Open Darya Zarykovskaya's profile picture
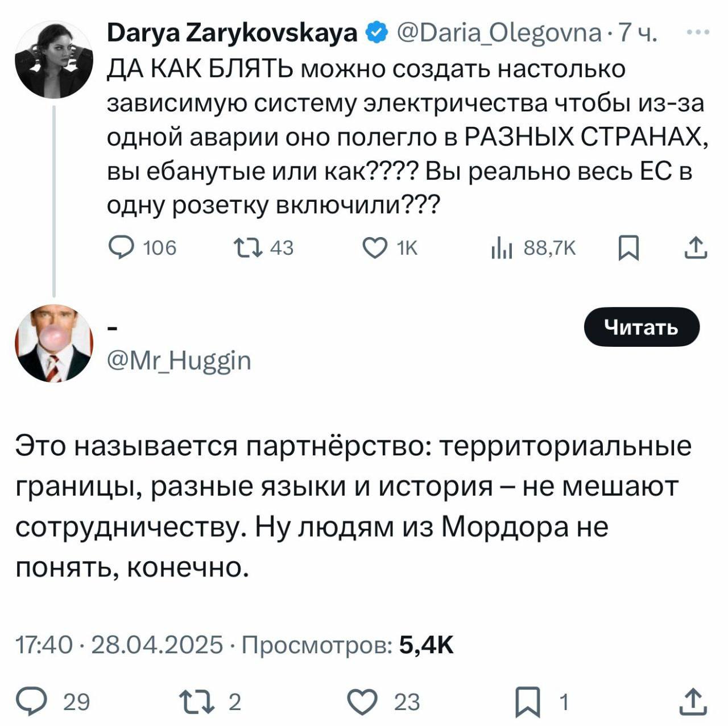This screenshot has height=726, width=728. click(x=53, y=61)
